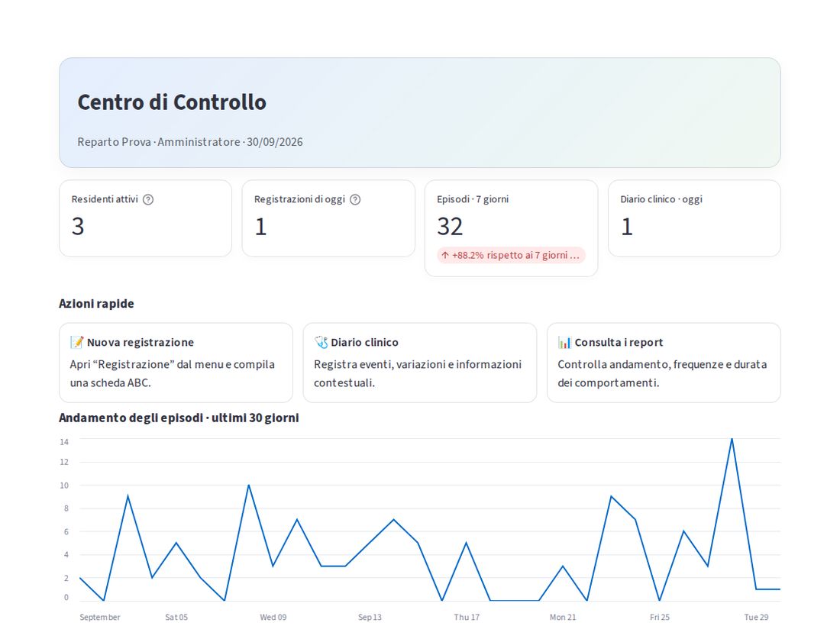This screenshot has height=626, width=840.
Task: Click the help icon next to Residenti attivi
Action: pos(148,200)
